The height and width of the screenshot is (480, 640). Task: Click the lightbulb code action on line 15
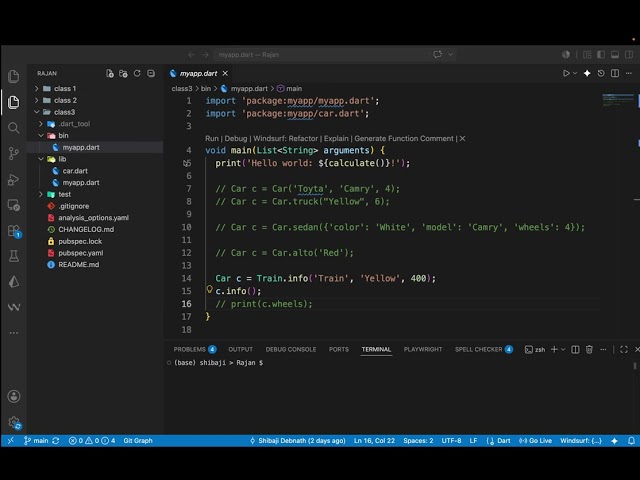[209, 289]
